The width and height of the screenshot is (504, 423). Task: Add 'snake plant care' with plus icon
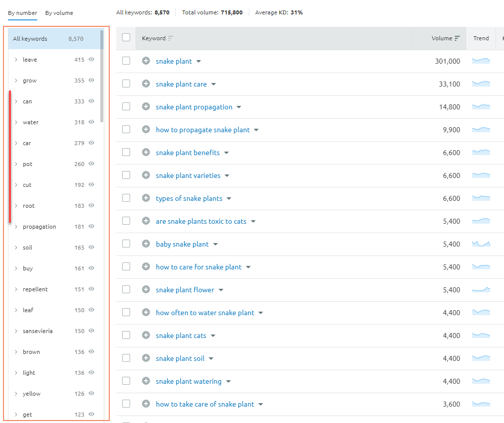click(146, 84)
